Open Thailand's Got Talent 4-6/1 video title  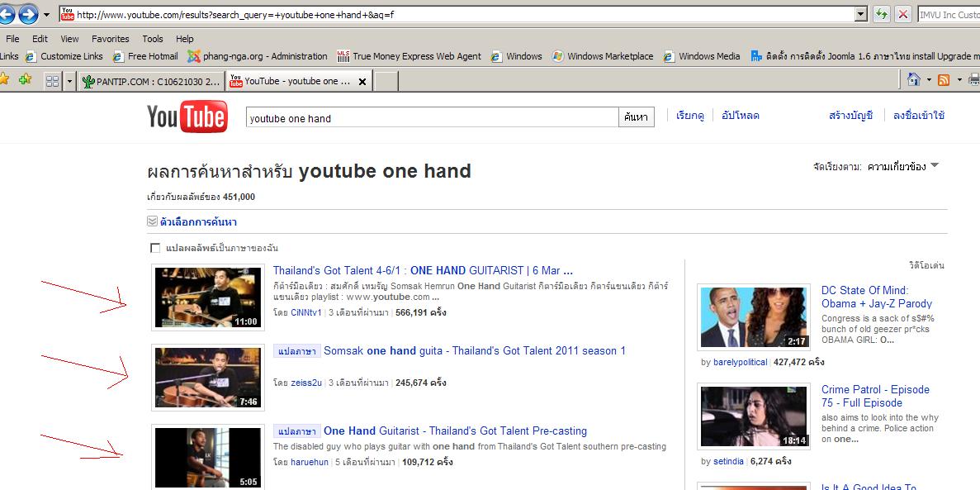click(x=423, y=271)
